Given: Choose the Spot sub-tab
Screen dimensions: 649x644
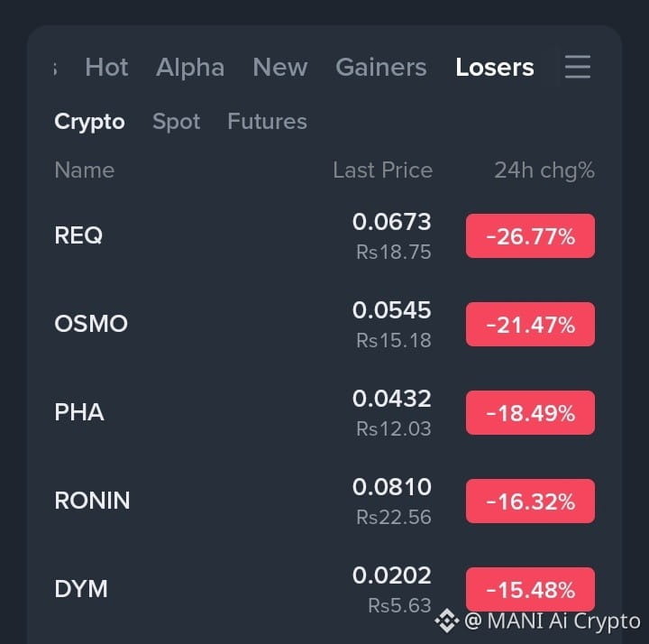Looking at the screenshot, I should [177, 122].
